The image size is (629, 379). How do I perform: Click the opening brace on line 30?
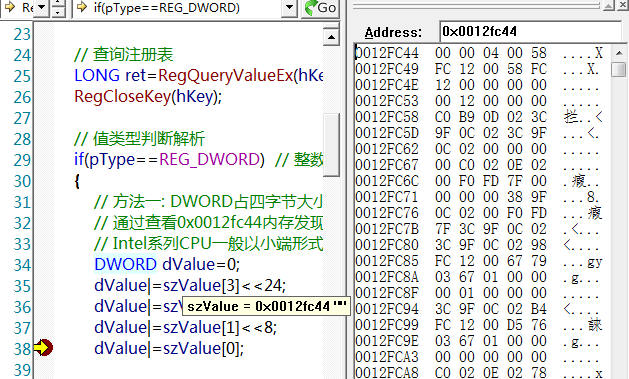click(x=77, y=181)
